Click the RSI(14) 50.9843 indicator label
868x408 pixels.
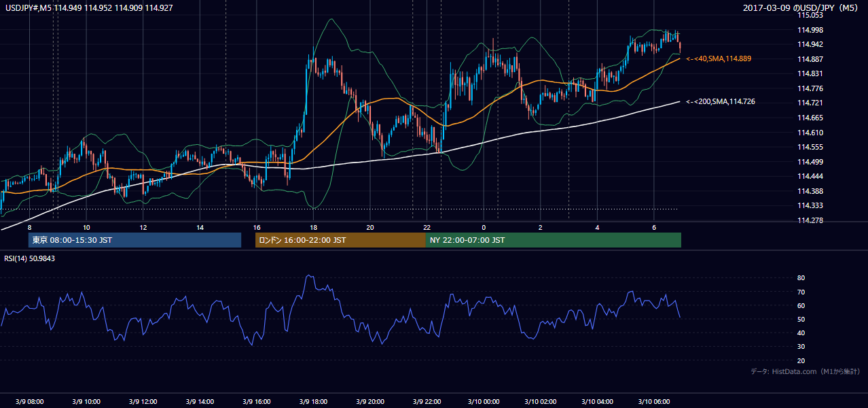tap(30, 258)
